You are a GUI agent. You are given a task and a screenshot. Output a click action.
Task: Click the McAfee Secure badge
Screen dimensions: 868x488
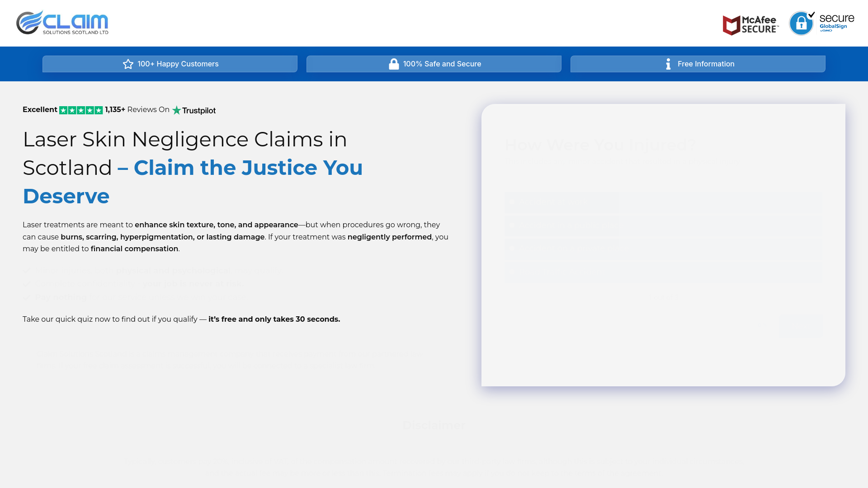(x=750, y=25)
